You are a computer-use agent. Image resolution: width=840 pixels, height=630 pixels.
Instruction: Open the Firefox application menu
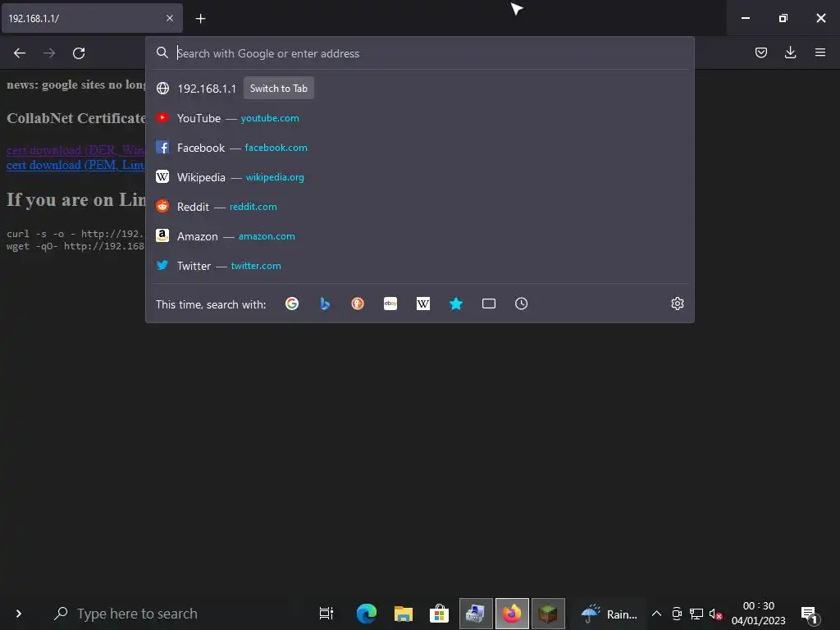[x=819, y=52]
